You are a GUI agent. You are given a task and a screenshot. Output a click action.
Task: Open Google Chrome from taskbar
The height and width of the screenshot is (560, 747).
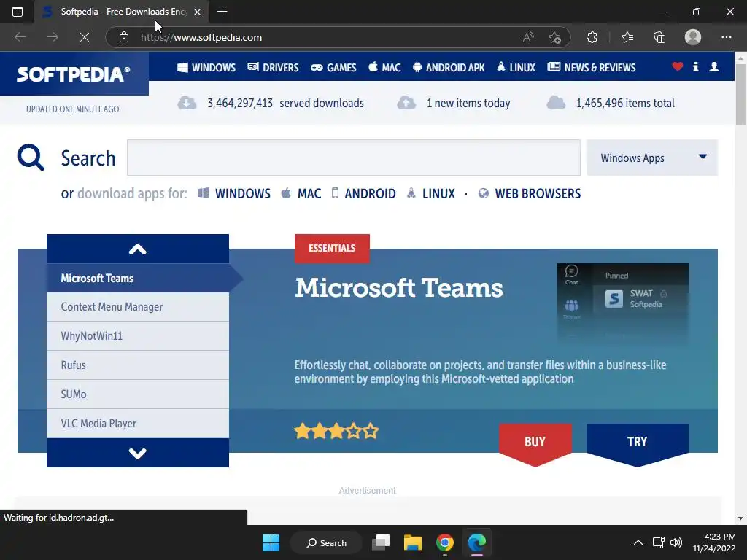[x=444, y=542]
